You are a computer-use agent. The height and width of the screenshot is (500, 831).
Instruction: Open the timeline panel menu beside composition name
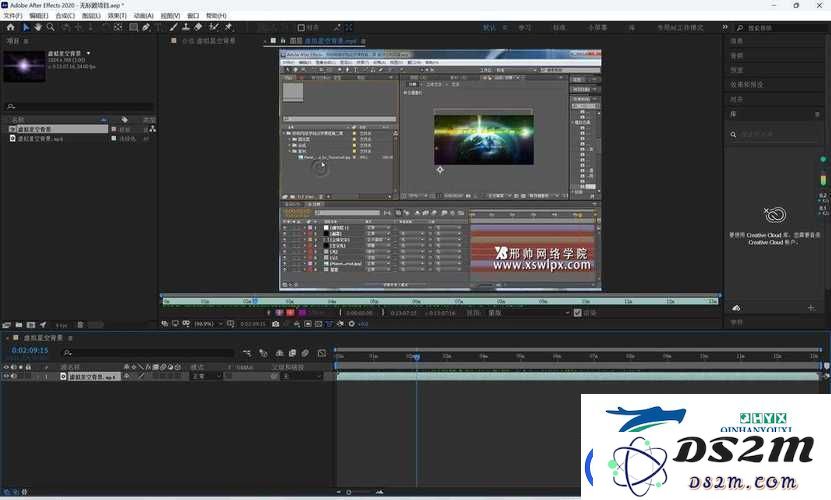pos(70,338)
